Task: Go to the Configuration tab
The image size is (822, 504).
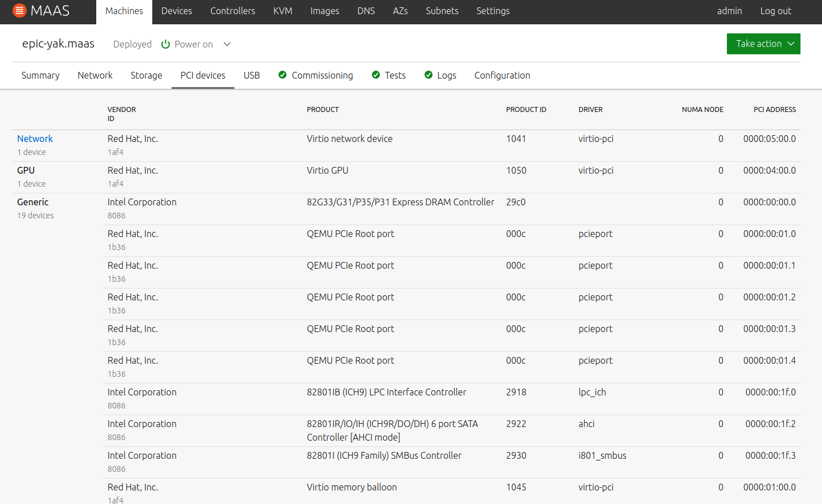Action: (x=502, y=76)
